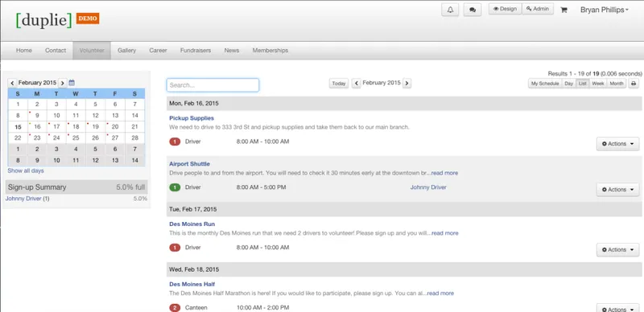Go to previous month in list header
The image size is (644, 312).
click(x=357, y=84)
